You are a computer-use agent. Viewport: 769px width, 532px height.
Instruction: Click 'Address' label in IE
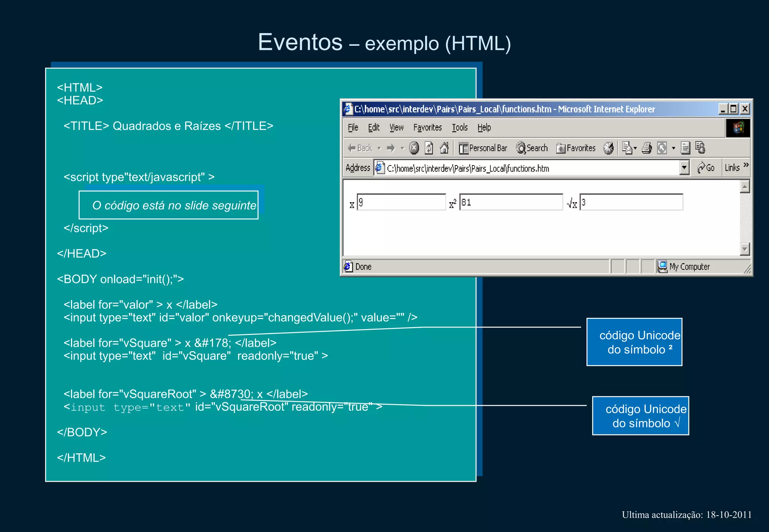point(358,168)
